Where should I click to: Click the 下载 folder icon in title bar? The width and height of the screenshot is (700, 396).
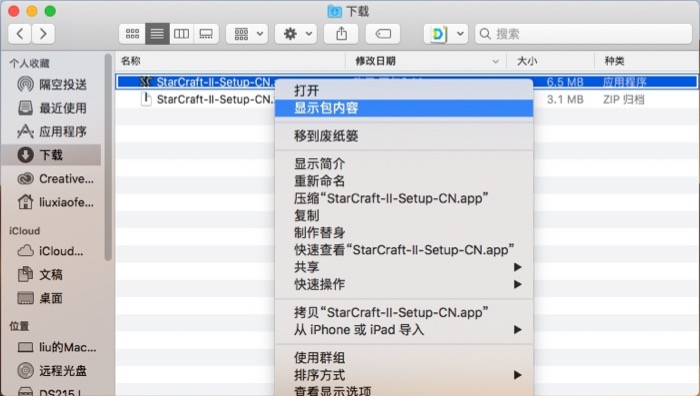[x=334, y=11]
